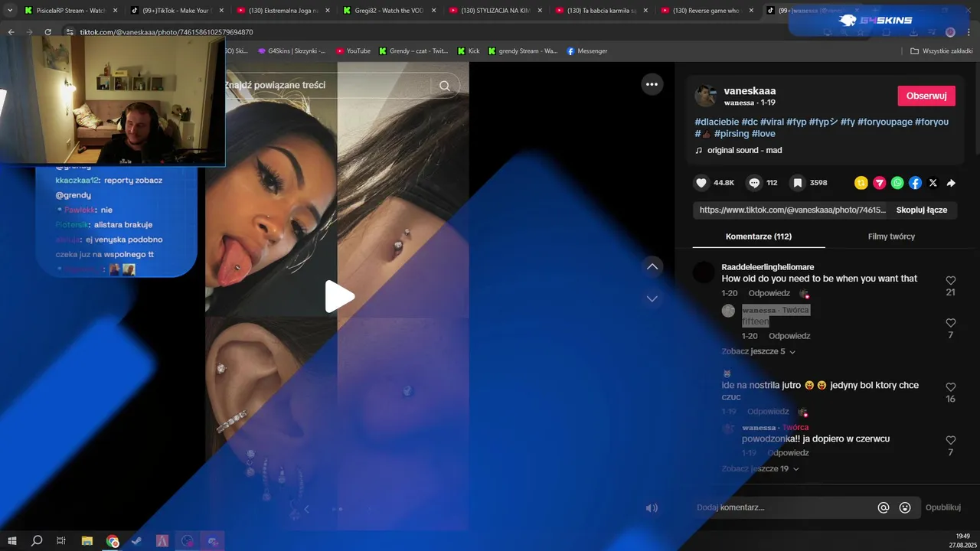The image size is (980, 551).
Task: Open vaneskaaa profile avatar
Action: [705, 96]
